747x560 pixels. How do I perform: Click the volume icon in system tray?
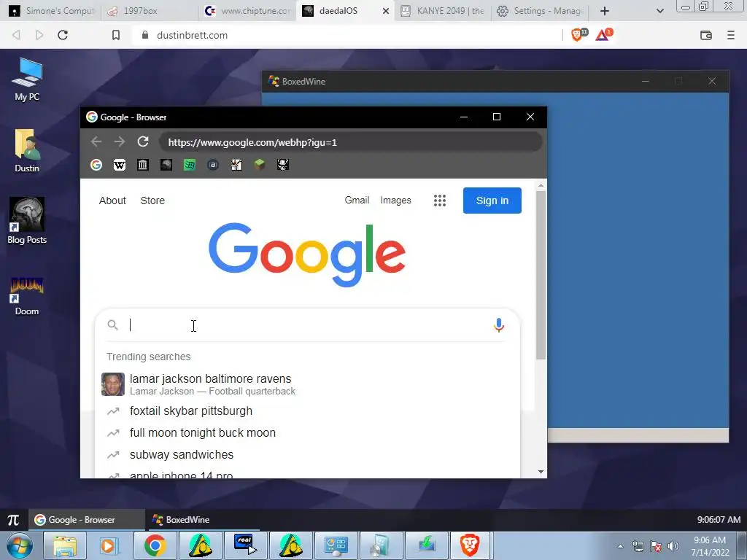coord(673,546)
